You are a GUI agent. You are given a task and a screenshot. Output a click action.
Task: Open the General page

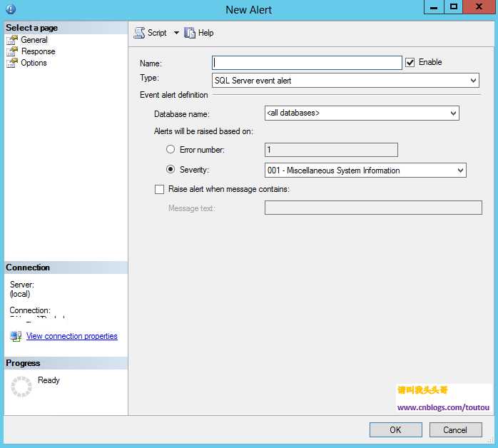click(34, 40)
